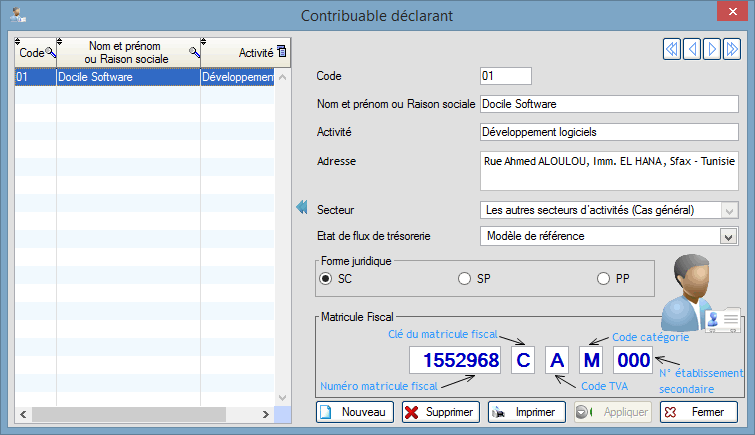Click the search magnifier in Code column
The width and height of the screenshot is (755, 435).
pos(51,53)
